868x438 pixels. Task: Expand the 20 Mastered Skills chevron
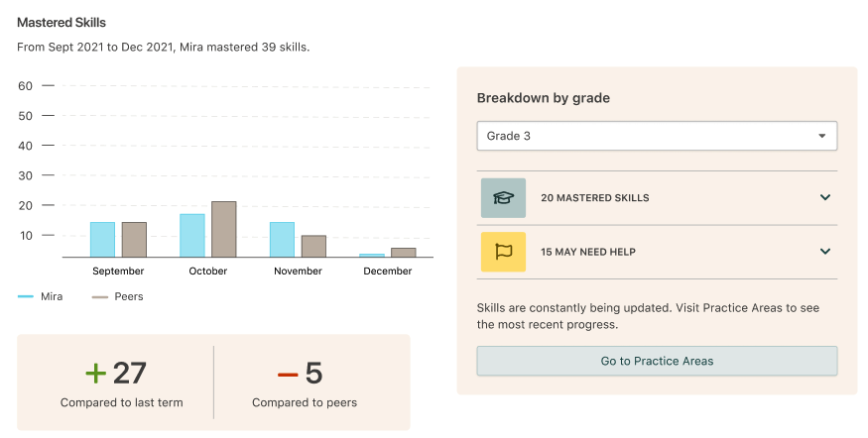click(824, 197)
